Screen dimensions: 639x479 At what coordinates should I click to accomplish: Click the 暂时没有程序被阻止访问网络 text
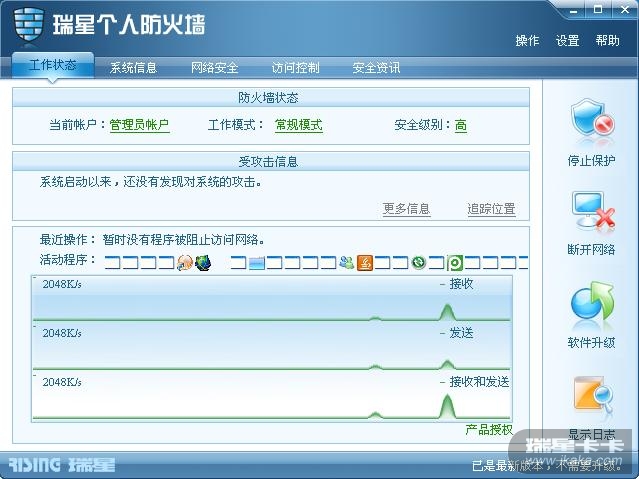point(183,239)
